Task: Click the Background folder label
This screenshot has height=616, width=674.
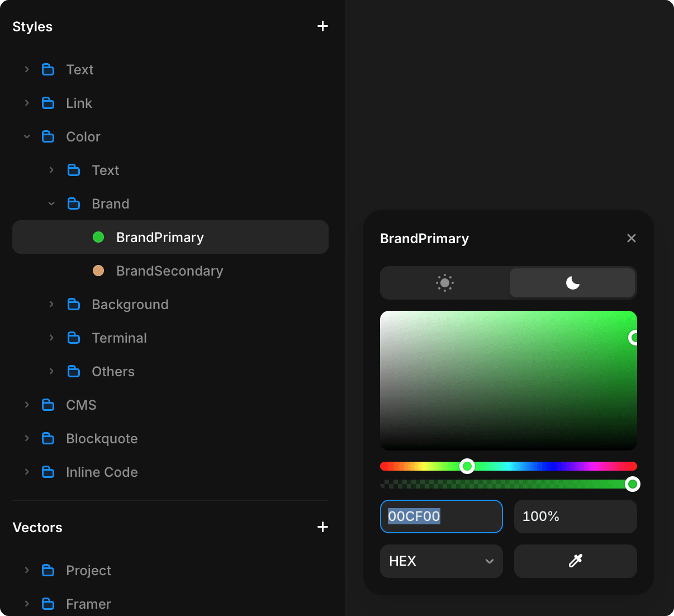Action: pyautogui.click(x=130, y=305)
